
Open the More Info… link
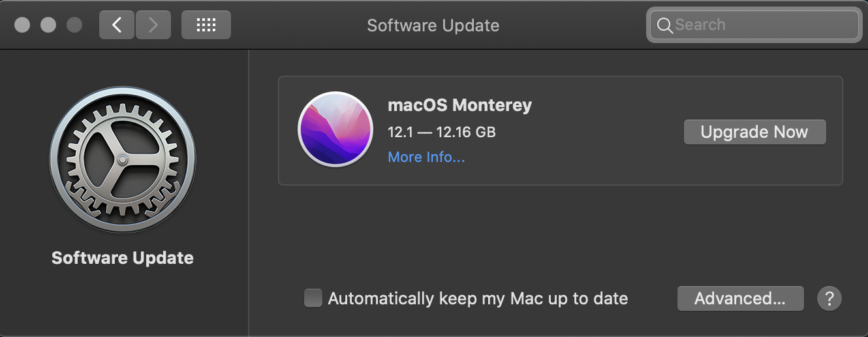pyautogui.click(x=426, y=157)
